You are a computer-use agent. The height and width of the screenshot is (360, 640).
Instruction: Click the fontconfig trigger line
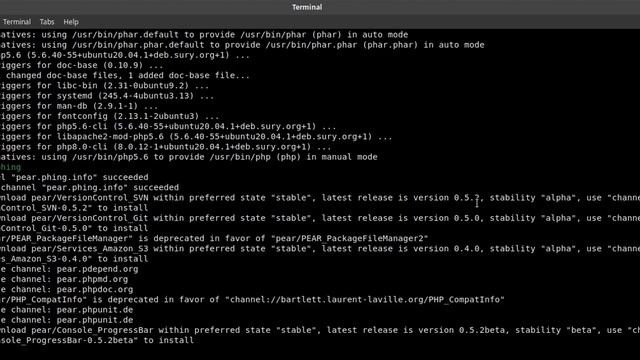pyautogui.click(x=109, y=116)
